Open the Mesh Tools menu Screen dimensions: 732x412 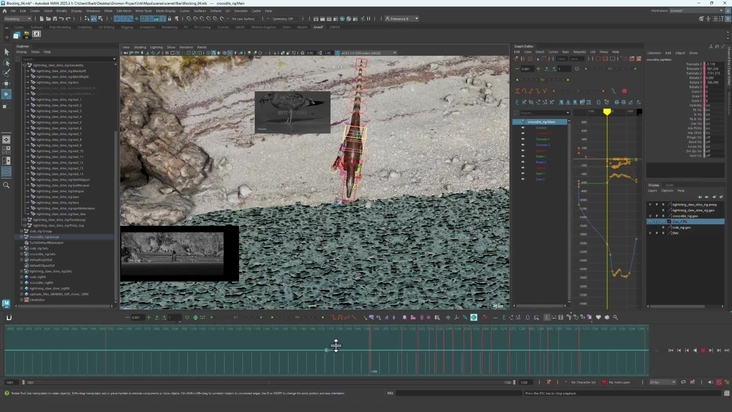click(143, 11)
